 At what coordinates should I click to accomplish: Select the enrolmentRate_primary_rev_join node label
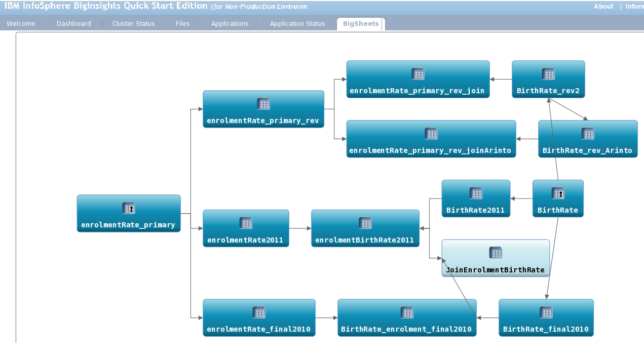(417, 91)
